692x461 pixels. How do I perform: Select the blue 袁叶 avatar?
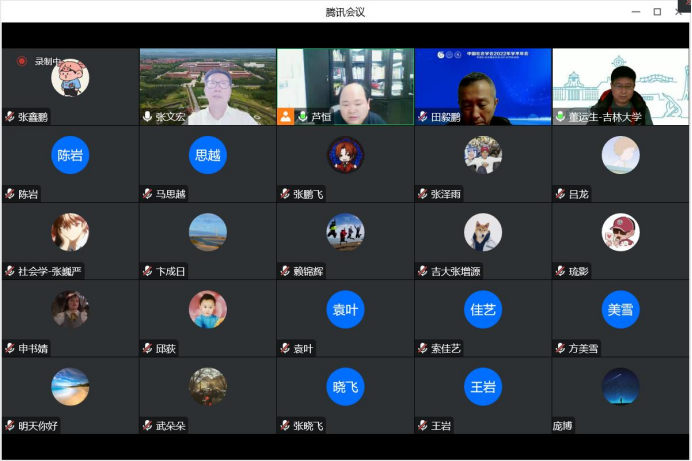[345, 310]
